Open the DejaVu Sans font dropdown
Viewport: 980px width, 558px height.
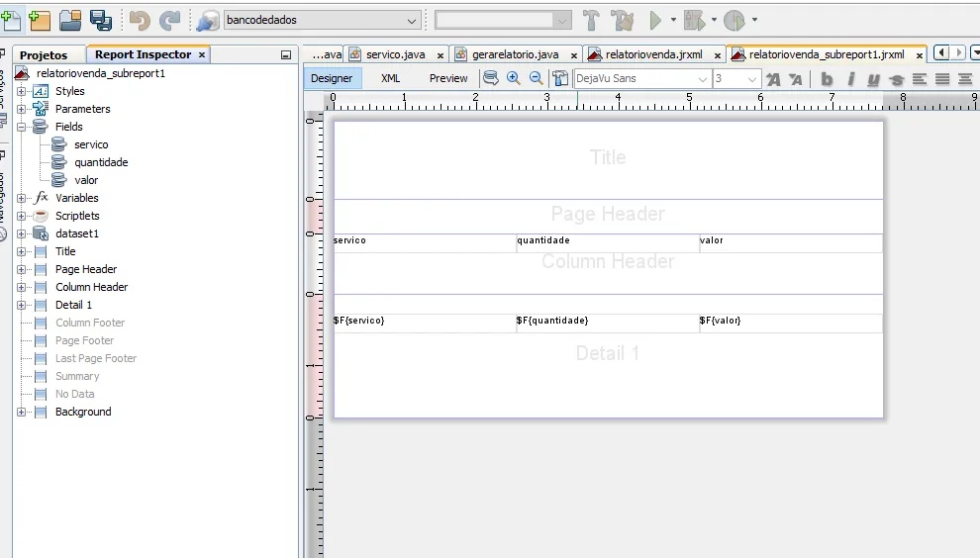pyautogui.click(x=703, y=79)
